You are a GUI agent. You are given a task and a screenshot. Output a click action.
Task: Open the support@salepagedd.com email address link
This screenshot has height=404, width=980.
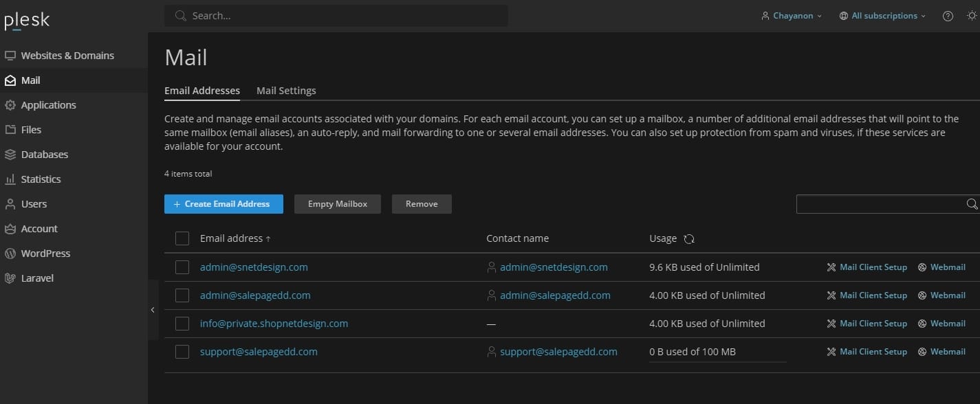tap(259, 352)
